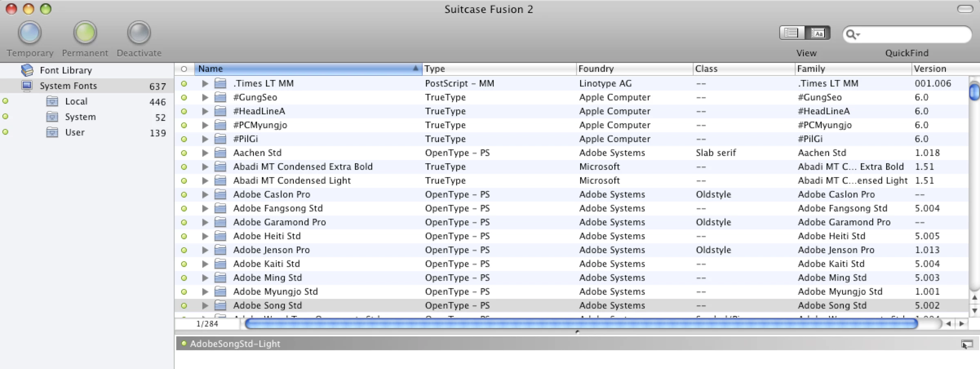This screenshot has width=980, height=369.
Task: Click the Adobe Fangsong Std folder icon
Action: tap(220, 208)
